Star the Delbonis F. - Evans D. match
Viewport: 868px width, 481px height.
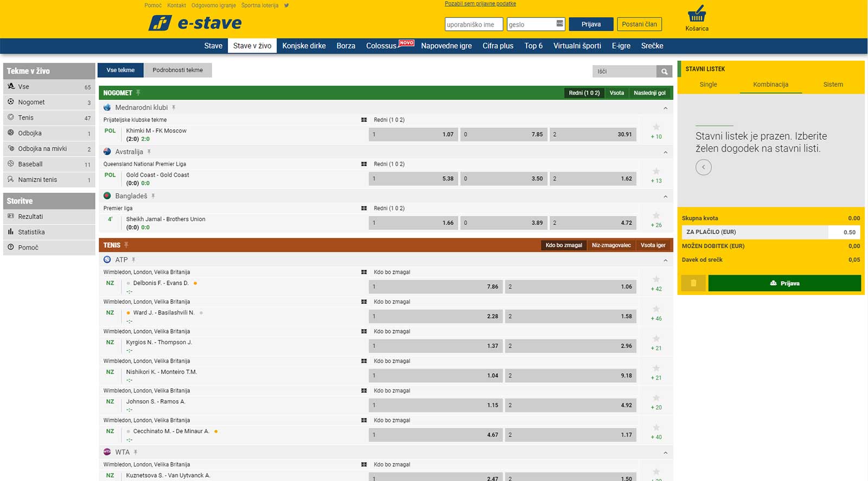pyautogui.click(x=656, y=279)
